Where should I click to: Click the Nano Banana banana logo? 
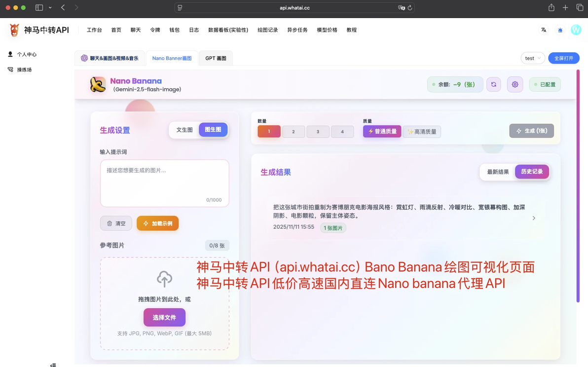click(x=98, y=85)
